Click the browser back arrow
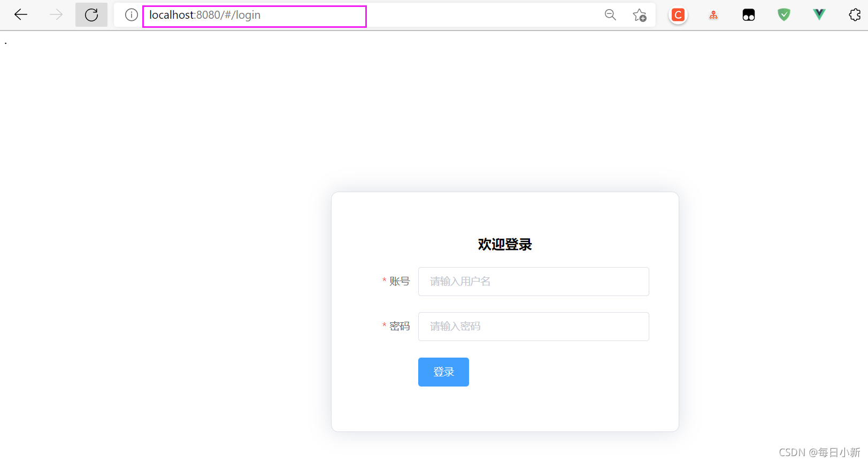The height and width of the screenshot is (462, 868). (21, 15)
